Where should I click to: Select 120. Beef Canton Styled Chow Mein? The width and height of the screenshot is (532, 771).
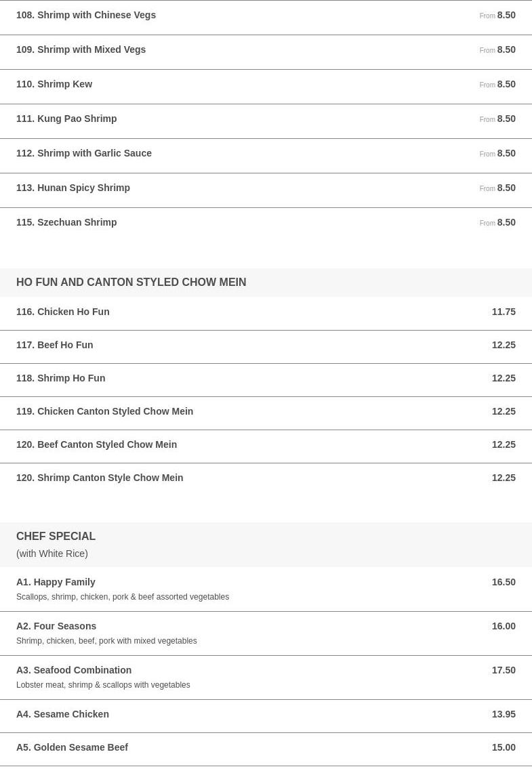(x=266, y=446)
